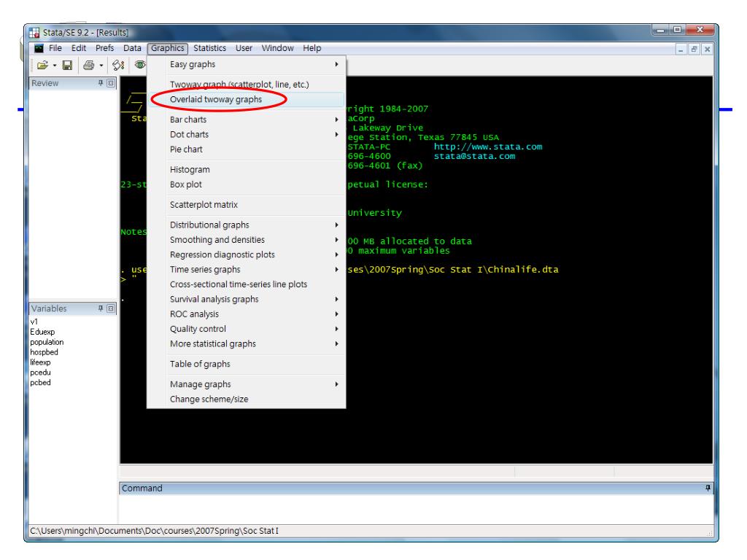Select Overlaid twoway graphs menu item
747x560 pixels.
pos(215,98)
